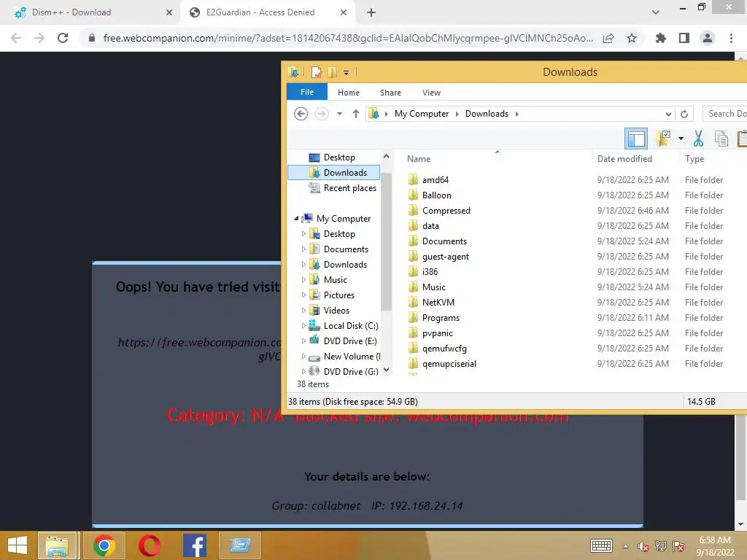The image size is (747, 560).
Task: Open Chrome three-dot menu
Action: point(731,38)
